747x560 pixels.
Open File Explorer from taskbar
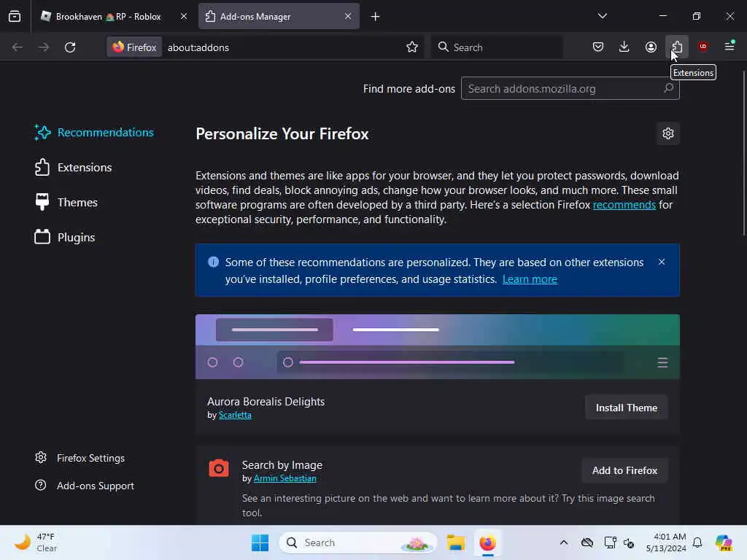[x=456, y=542]
